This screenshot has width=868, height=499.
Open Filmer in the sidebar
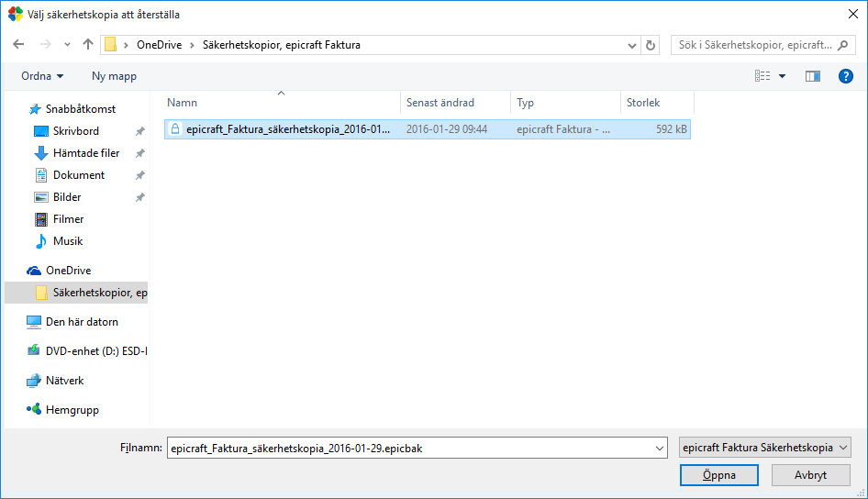pos(68,219)
